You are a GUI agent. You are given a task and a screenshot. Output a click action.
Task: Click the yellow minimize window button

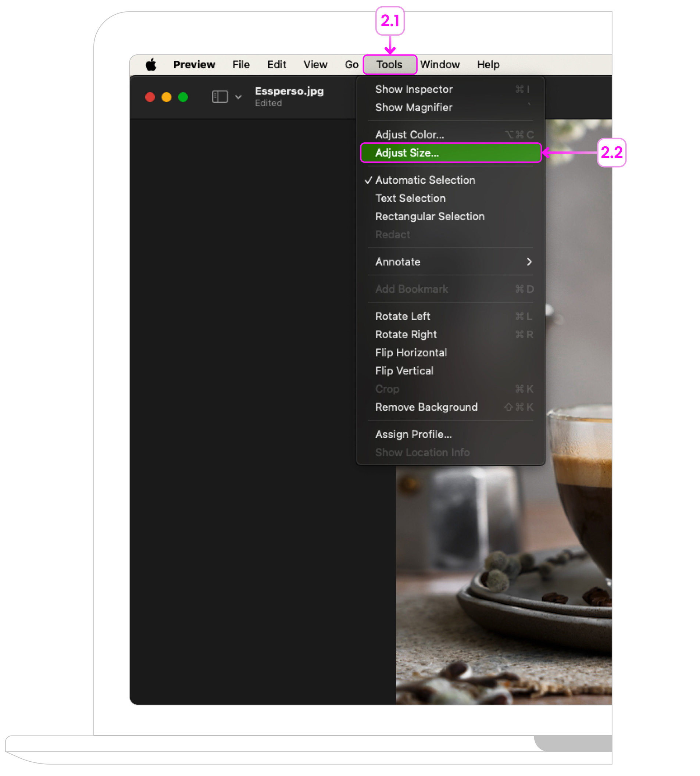(167, 97)
